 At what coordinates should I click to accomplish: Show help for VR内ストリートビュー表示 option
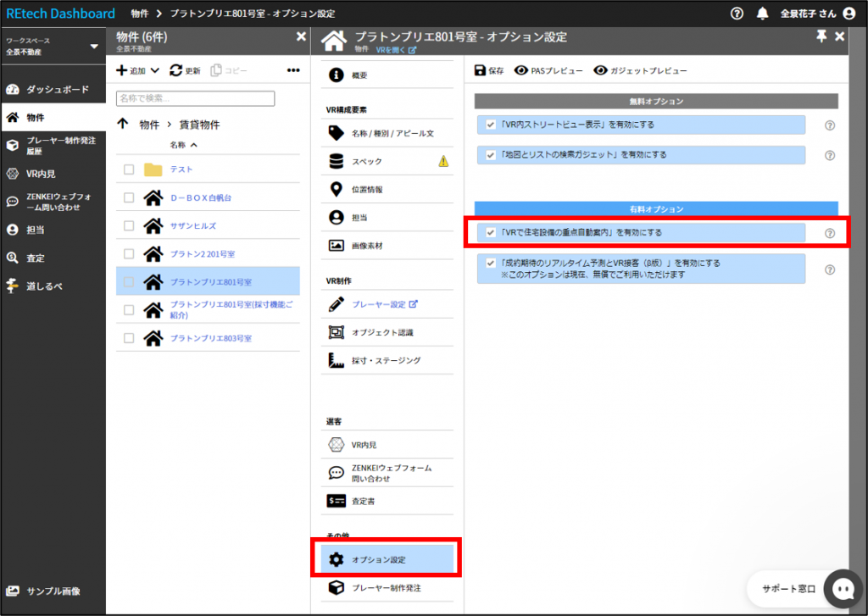coord(830,125)
